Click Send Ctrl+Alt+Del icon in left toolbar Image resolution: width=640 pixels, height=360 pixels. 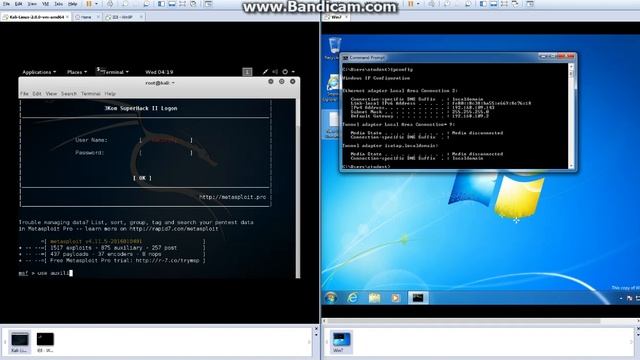click(x=110, y=4)
